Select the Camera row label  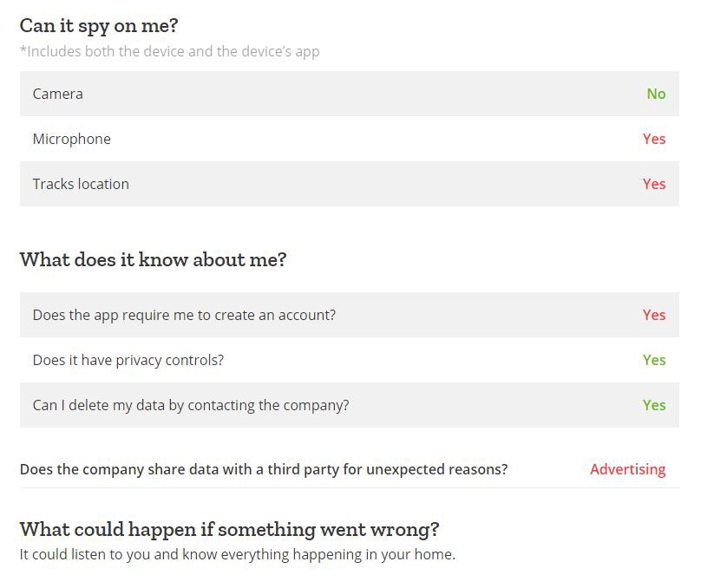[x=58, y=94]
